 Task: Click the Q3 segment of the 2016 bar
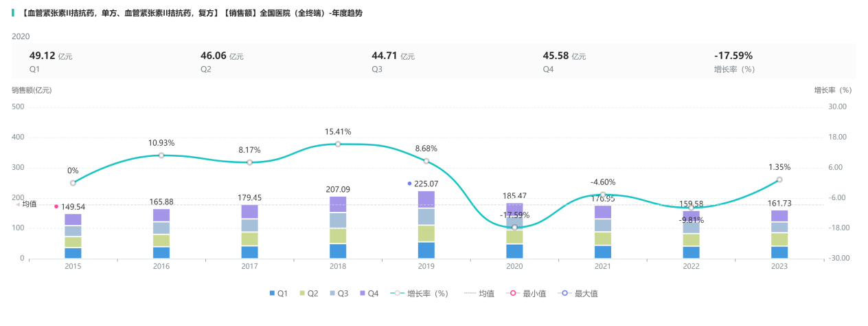click(161, 228)
